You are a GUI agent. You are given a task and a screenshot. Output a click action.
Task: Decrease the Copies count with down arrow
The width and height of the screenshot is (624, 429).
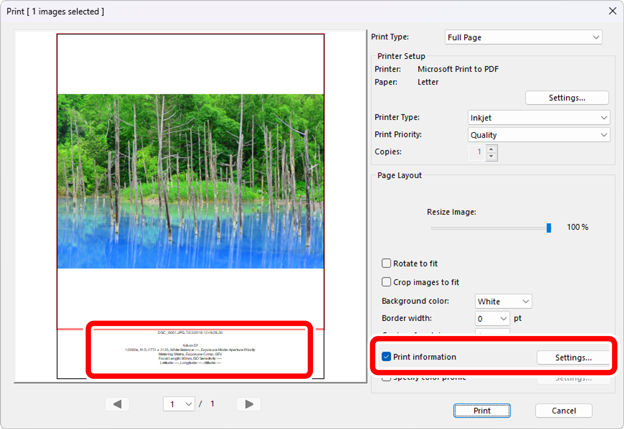491,157
